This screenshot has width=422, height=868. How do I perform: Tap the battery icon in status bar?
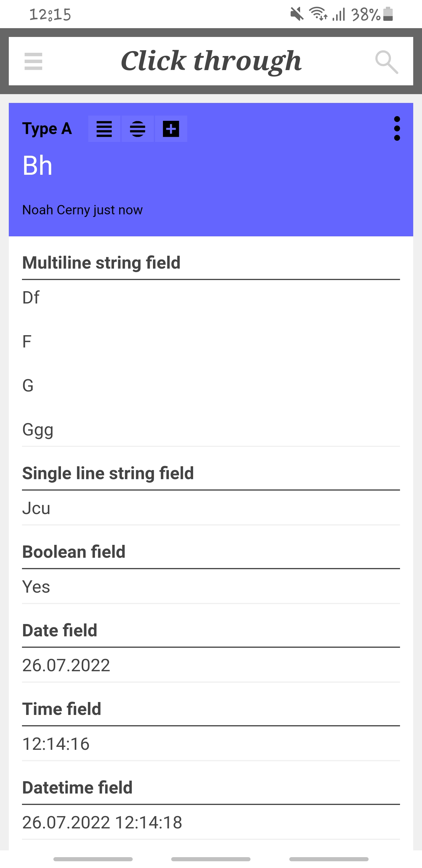(388, 14)
